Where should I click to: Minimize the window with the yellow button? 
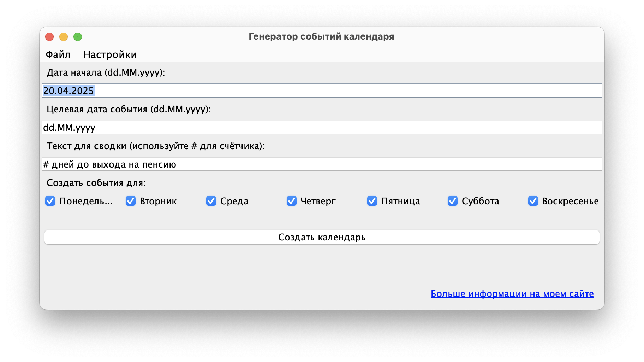tap(64, 37)
